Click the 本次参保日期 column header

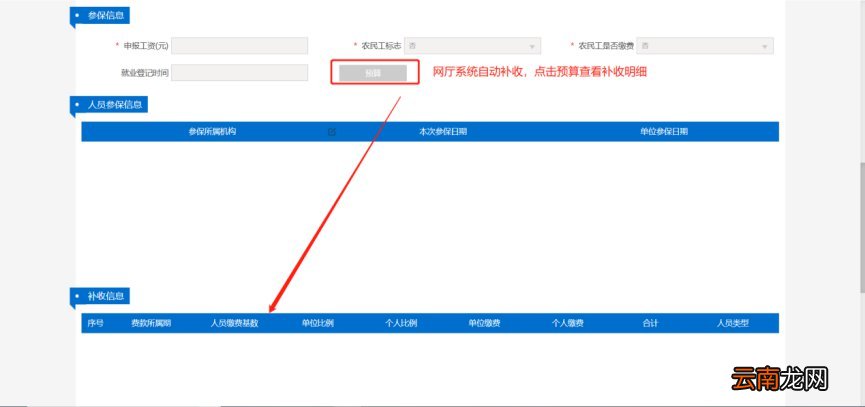(443, 132)
